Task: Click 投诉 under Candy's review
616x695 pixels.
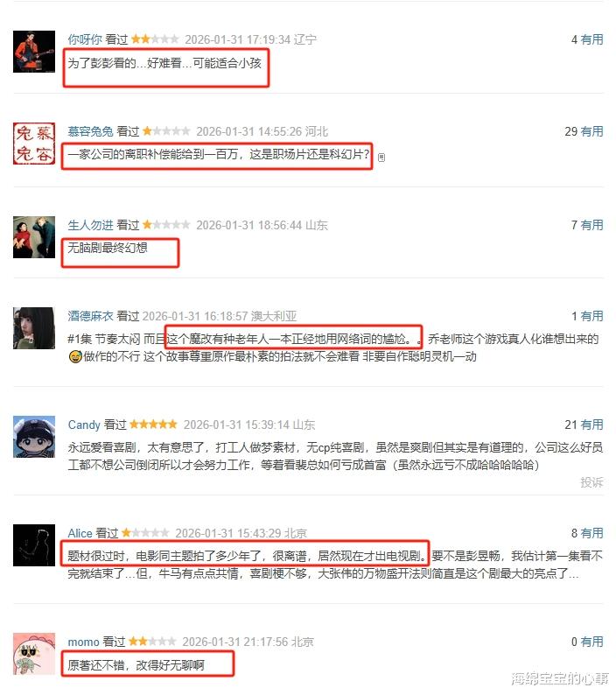Action: [x=591, y=482]
